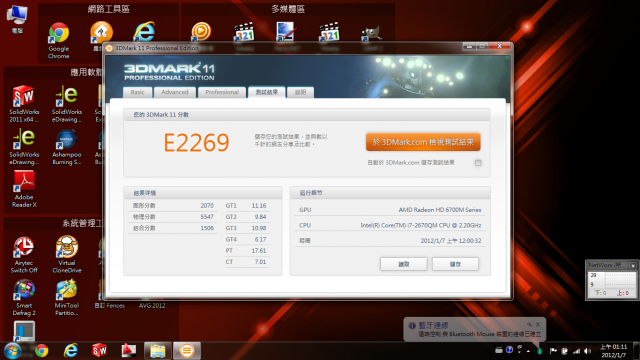Open Media Player Classic beside the GIMP icon
This screenshot has width=640, height=360.
329,32
